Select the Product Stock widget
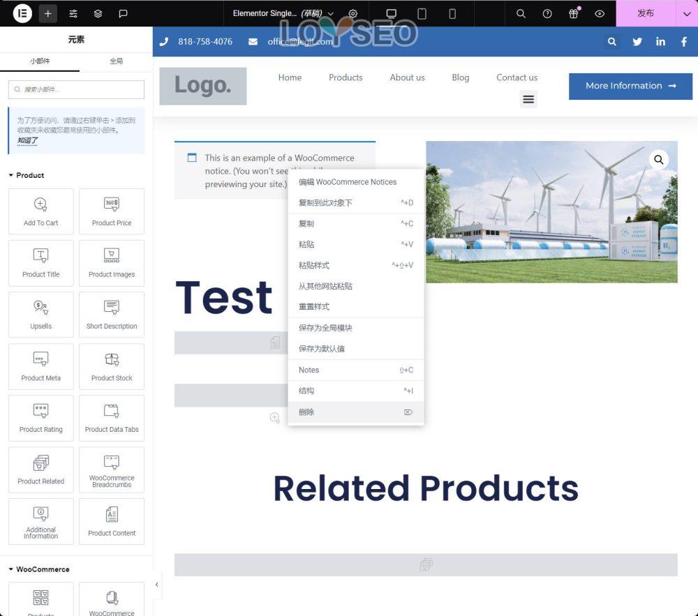698x616 pixels. tap(112, 366)
